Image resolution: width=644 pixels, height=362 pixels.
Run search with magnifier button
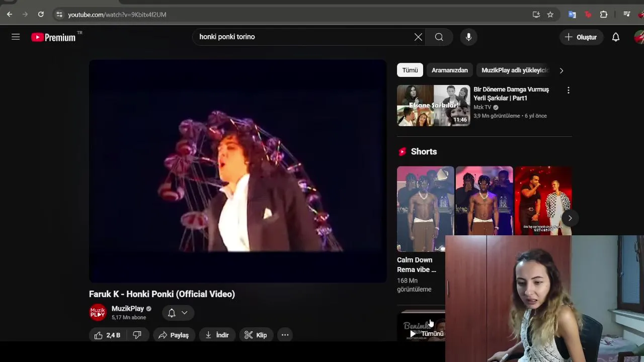439,37
